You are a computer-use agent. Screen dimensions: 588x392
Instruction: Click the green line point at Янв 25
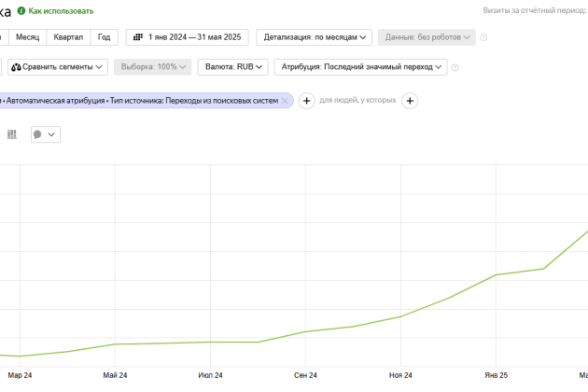click(497, 274)
